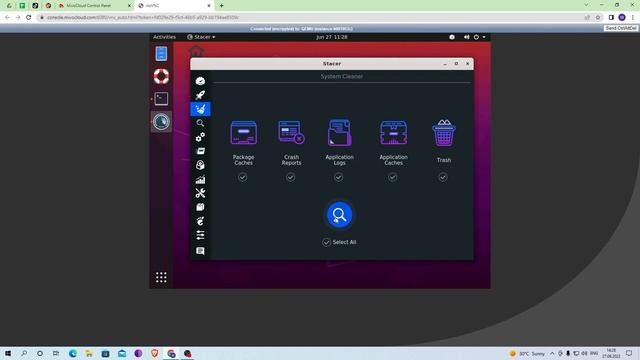
Task: Click the Package Caches icon
Action: (243, 133)
